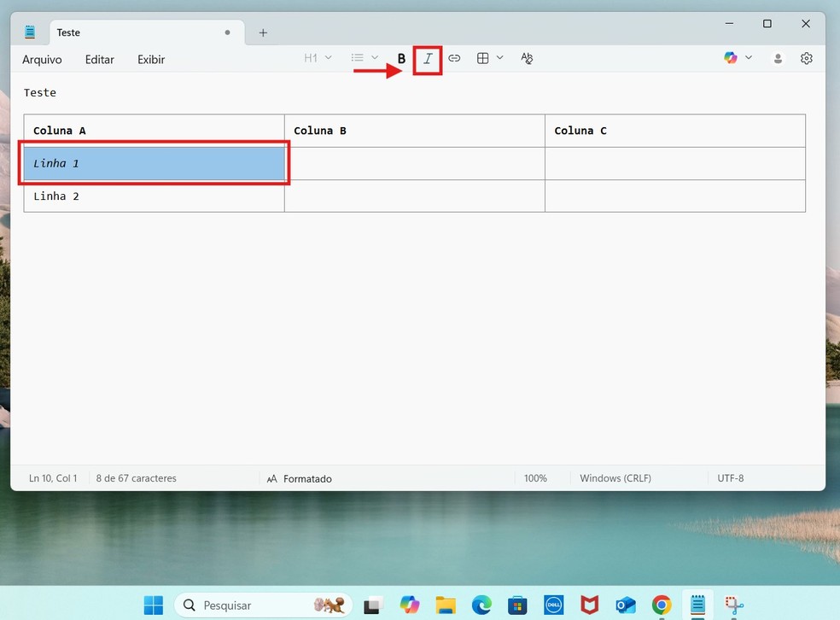This screenshot has width=840, height=620.
Task: Open the account profile icon
Action: [x=778, y=58]
